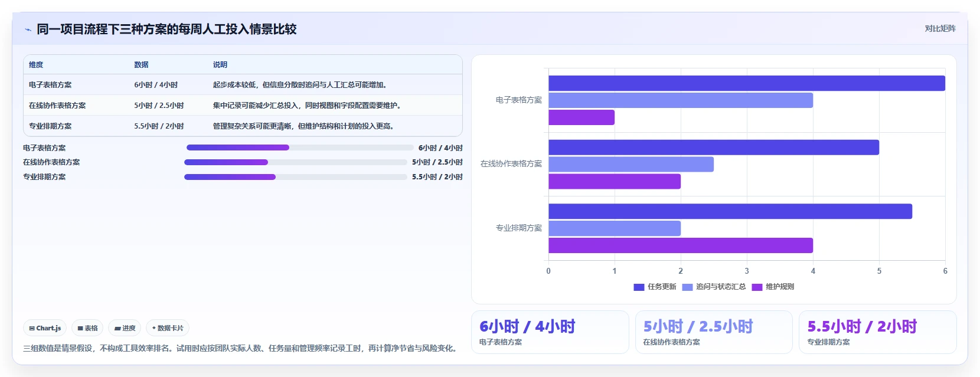Click the 在线协作表格方案 维护规则 chart bar

tap(615, 181)
